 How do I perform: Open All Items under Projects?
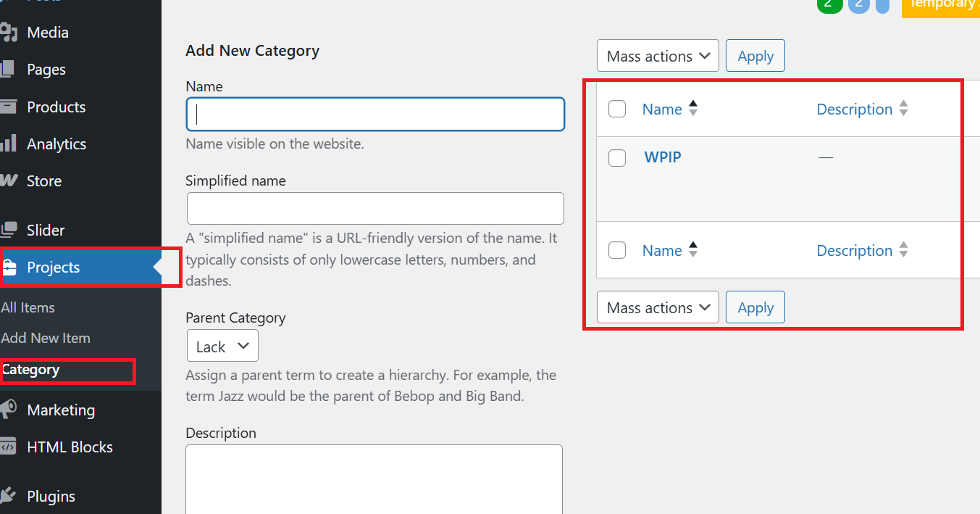[28, 307]
